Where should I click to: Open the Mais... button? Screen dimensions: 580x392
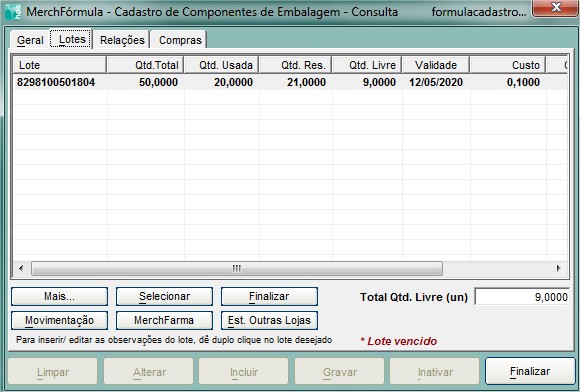[x=60, y=297]
